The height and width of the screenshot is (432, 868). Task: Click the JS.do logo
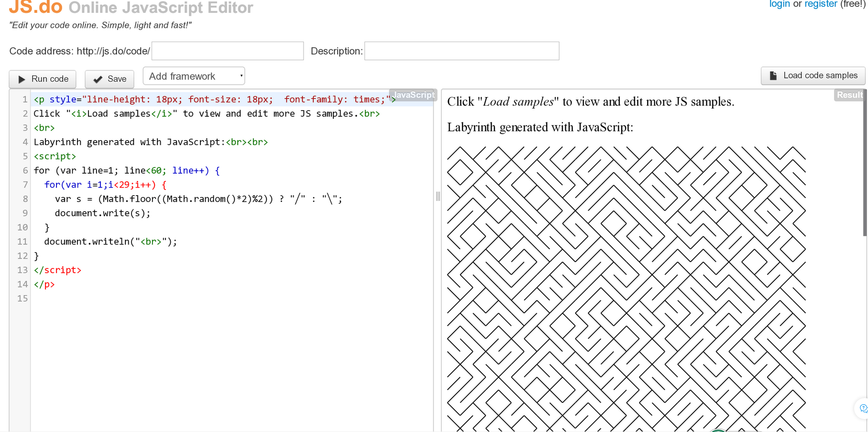36,7
